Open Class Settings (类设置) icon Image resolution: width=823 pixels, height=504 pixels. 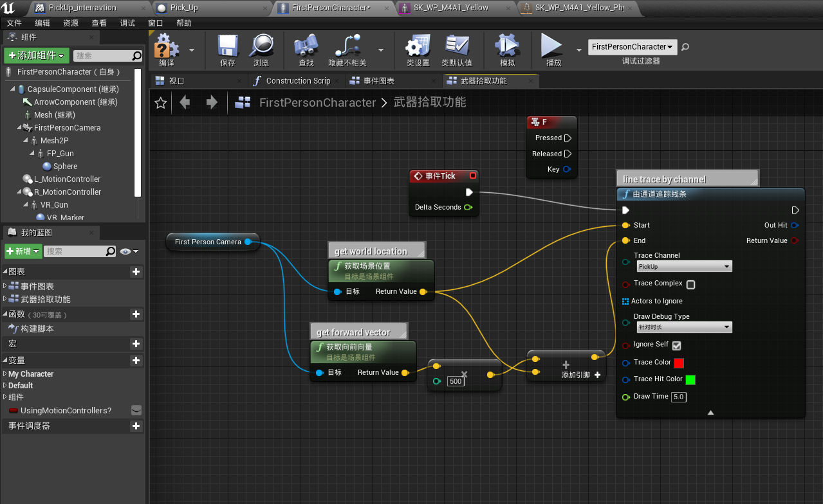click(418, 48)
